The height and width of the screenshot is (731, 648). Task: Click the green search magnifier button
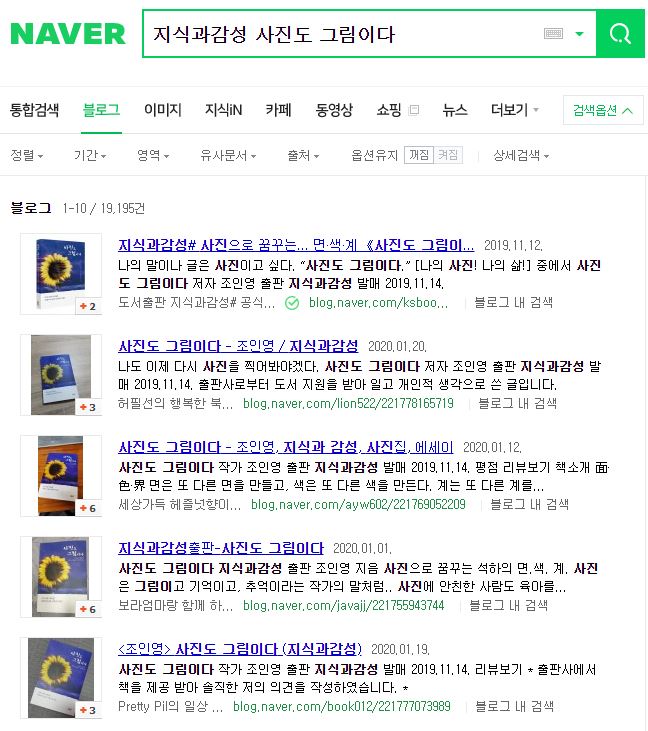tap(620, 34)
